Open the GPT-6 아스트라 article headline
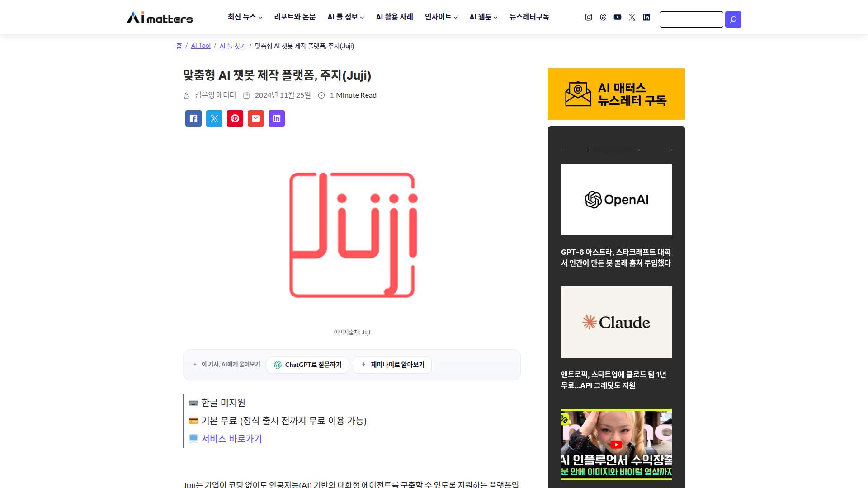The height and width of the screenshot is (488, 868). [x=616, y=258]
